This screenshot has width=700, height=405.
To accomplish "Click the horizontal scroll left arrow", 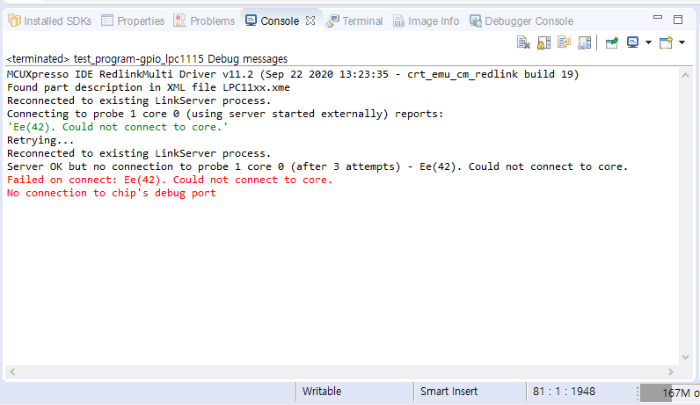I will click(x=12, y=372).
